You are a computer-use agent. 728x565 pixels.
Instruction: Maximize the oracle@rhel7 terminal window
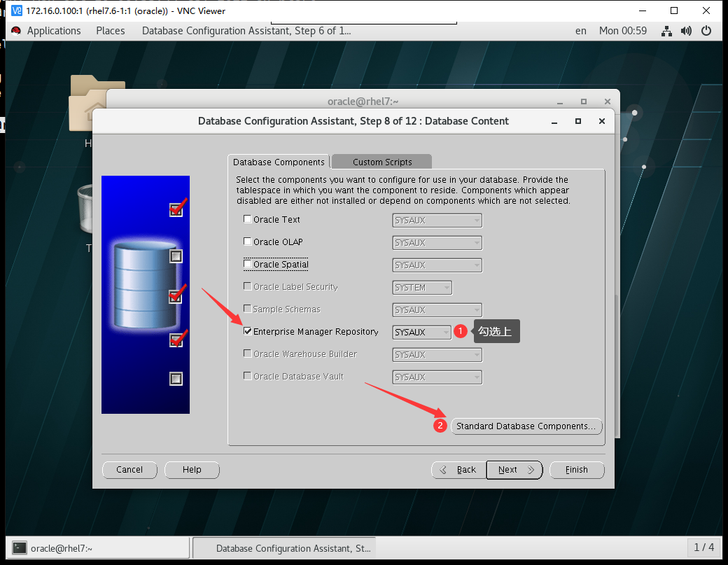point(584,102)
